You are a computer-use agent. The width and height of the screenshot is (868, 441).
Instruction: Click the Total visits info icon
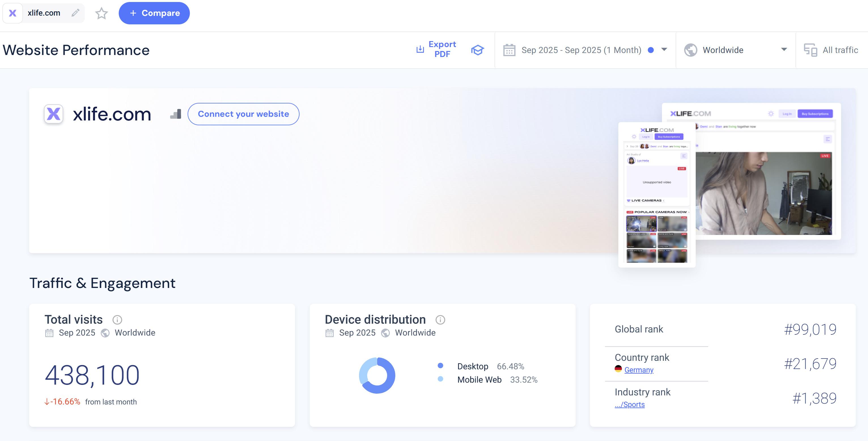[x=117, y=319]
